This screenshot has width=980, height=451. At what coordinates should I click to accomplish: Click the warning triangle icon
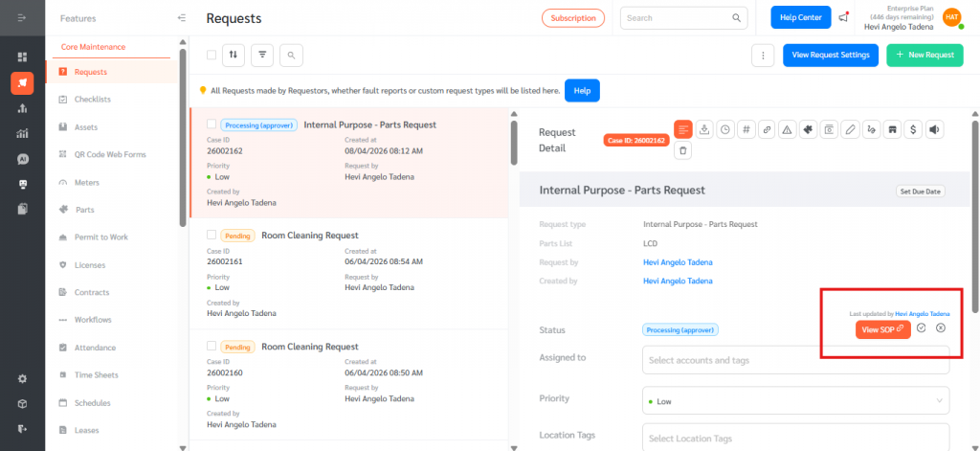[x=788, y=129]
